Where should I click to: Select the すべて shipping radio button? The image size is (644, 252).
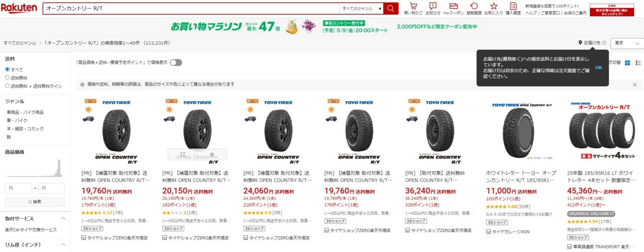tap(8, 69)
